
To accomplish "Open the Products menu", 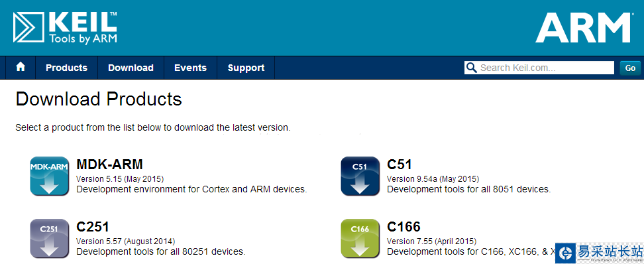I will click(x=66, y=68).
